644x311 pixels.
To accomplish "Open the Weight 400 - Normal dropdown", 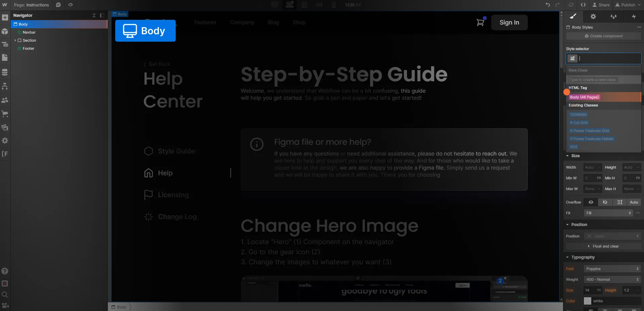I will tap(612, 279).
